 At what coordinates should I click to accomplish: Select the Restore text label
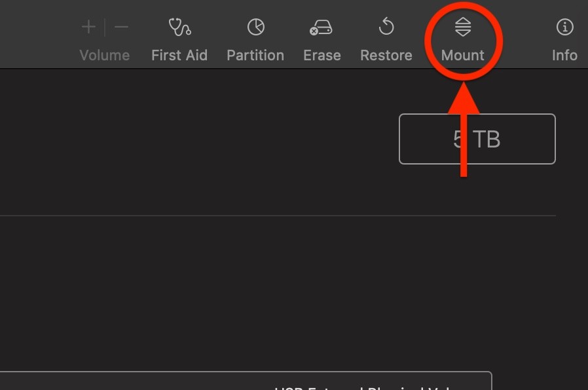(386, 56)
